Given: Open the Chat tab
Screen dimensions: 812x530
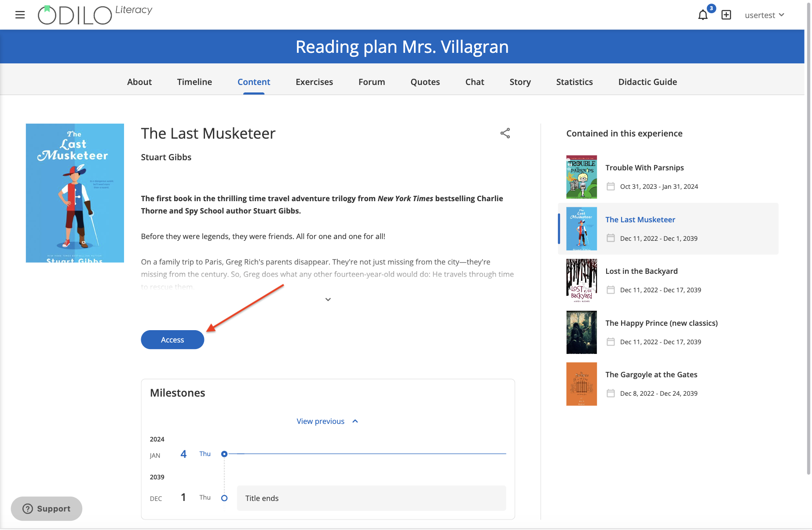Looking at the screenshot, I should click(475, 82).
